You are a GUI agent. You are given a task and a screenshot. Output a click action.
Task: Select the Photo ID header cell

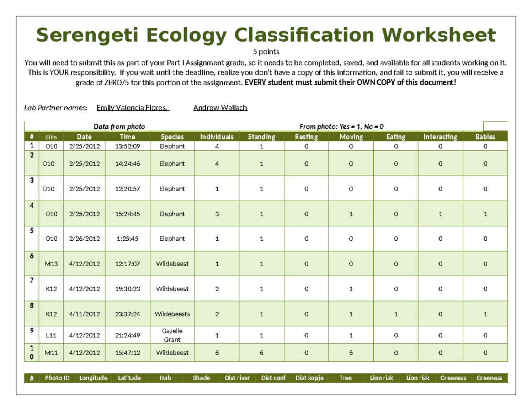(x=58, y=378)
